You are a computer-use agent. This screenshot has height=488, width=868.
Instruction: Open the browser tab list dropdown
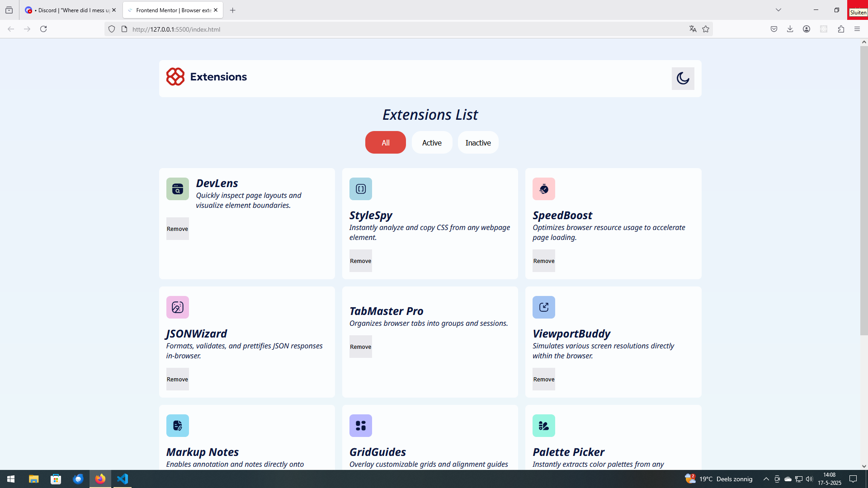778,10
